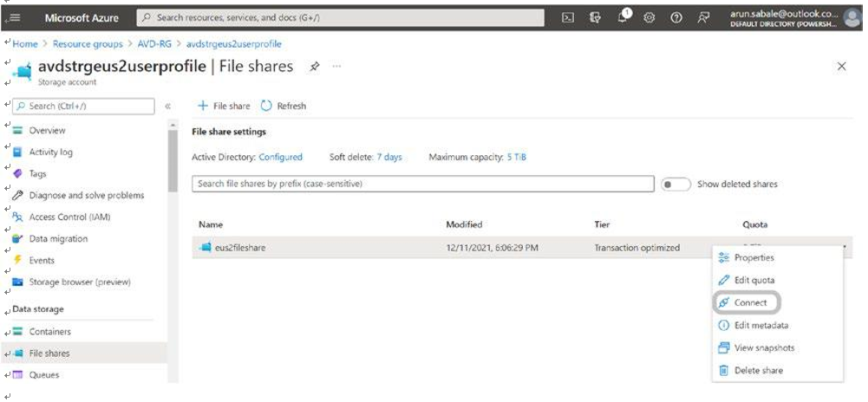
Task: Click the Tags icon in sidebar
Action: [18, 173]
